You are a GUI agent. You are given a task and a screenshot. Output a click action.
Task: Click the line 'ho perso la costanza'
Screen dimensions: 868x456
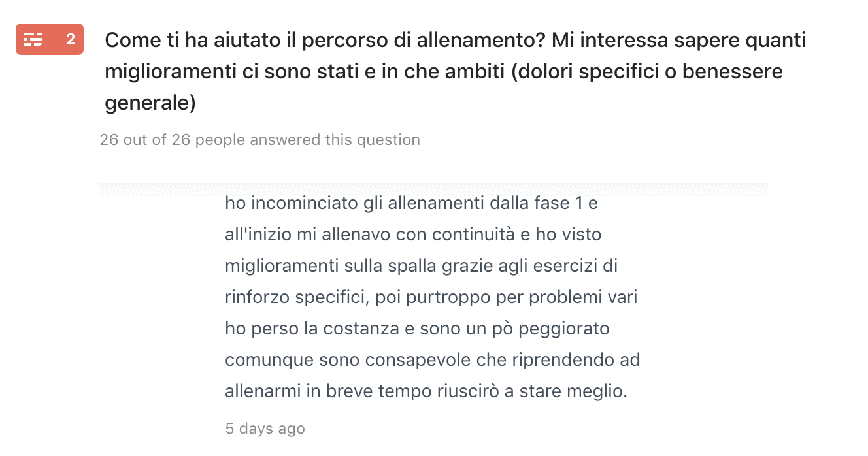click(x=417, y=329)
